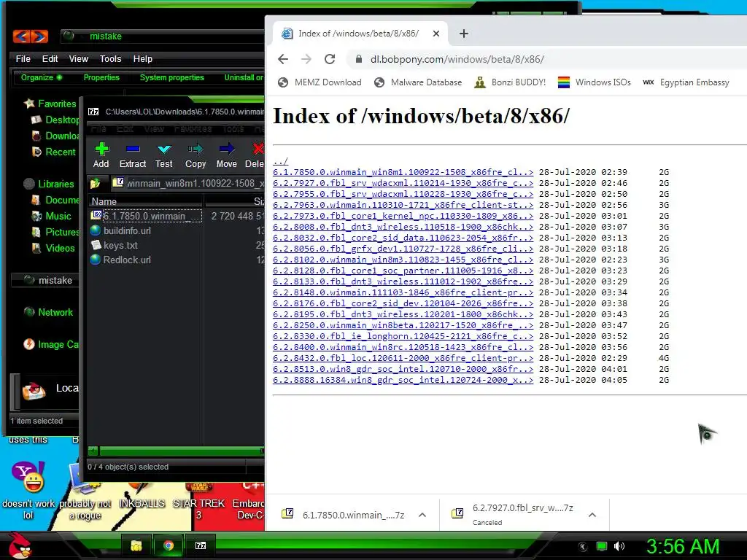
Task: Download 6.2.7963.0.winmain.110310-1721 link
Action: 403,205
